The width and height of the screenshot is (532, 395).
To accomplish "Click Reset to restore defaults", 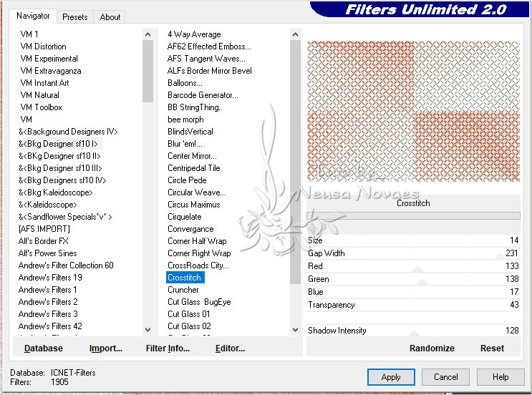I will (x=492, y=348).
